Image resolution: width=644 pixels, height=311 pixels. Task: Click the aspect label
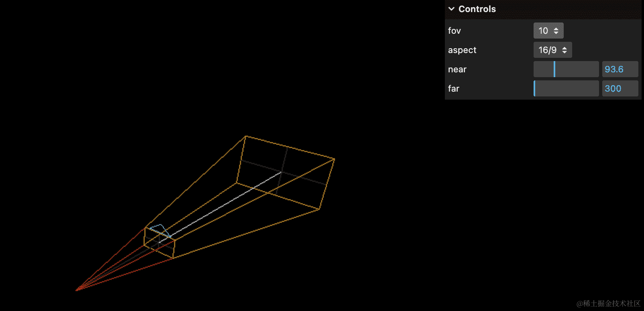(462, 50)
